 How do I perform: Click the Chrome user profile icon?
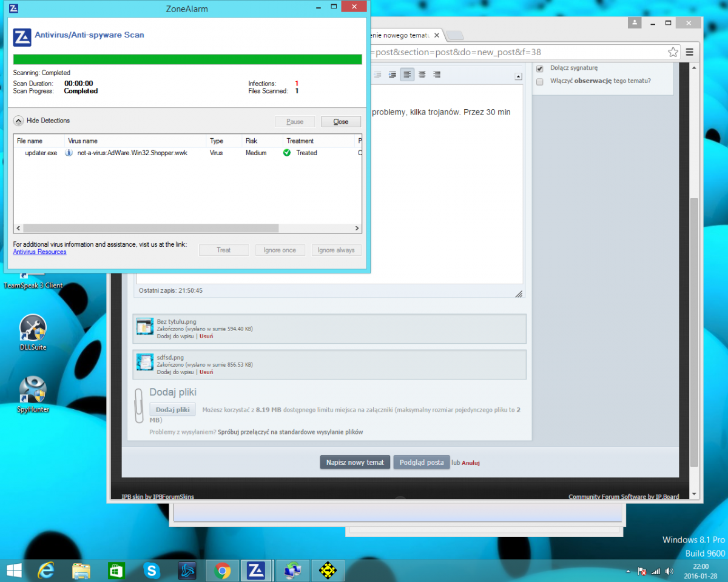tap(634, 22)
